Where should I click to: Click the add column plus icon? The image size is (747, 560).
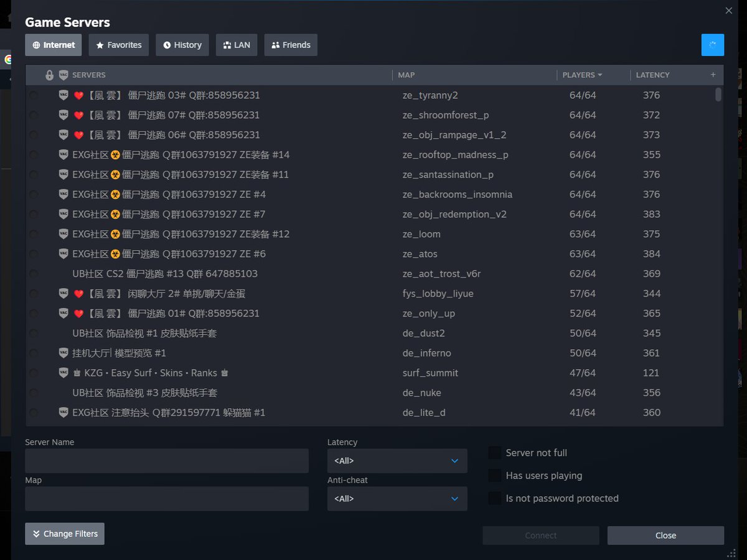[713, 75]
